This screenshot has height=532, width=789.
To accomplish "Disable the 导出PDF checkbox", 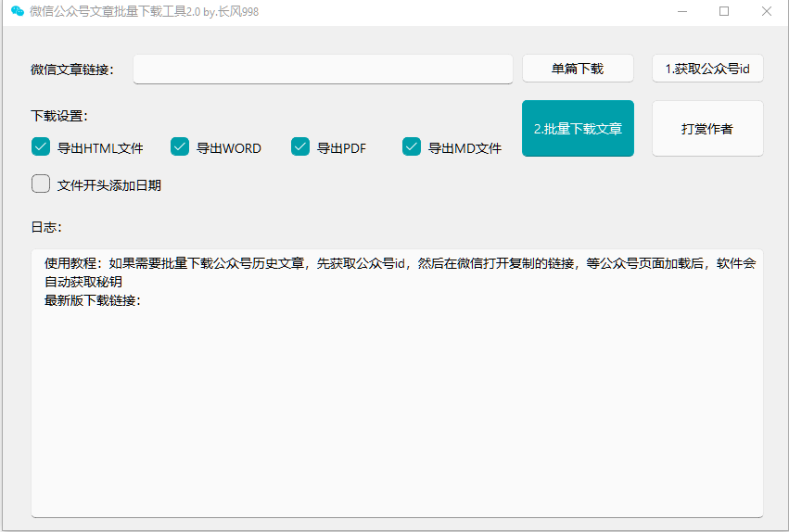I will 300,146.
